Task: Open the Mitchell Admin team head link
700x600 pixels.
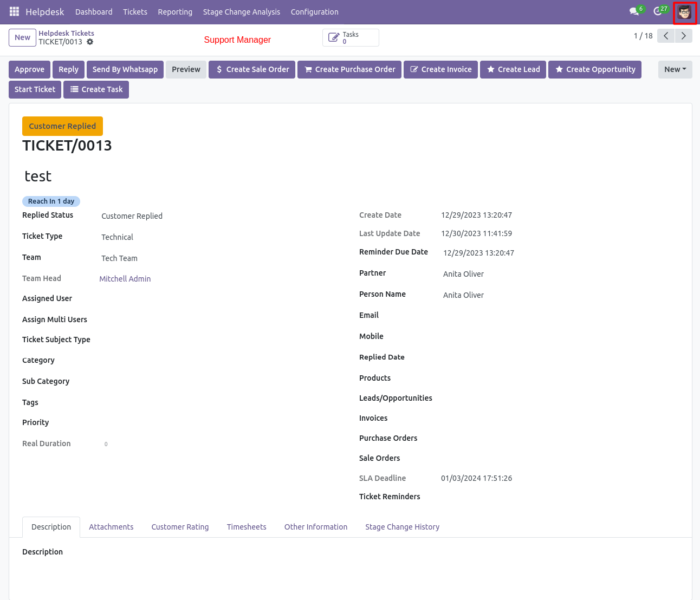Action: click(125, 279)
